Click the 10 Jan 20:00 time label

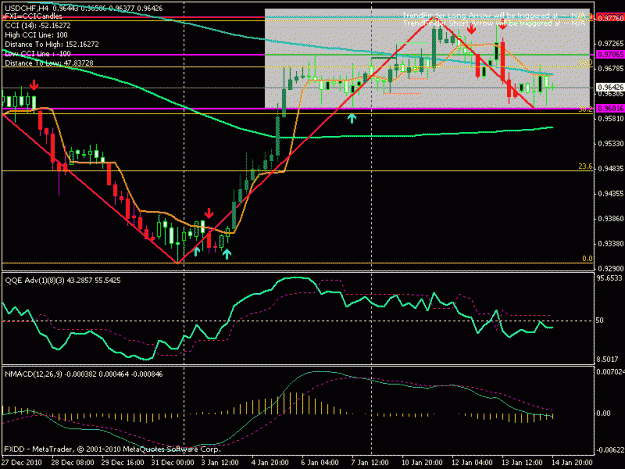point(422,463)
